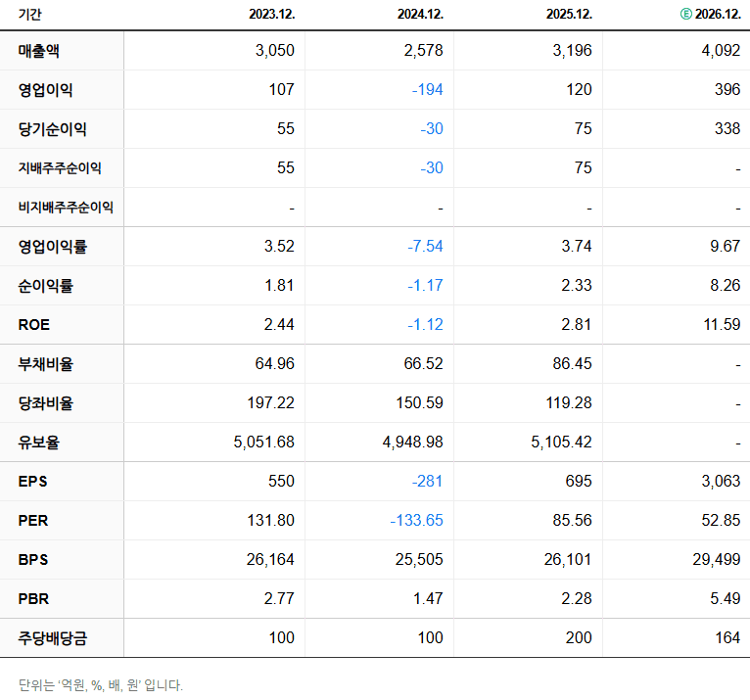750x700 pixels.
Task: Click the PBR row label
Action: click(x=33, y=599)
